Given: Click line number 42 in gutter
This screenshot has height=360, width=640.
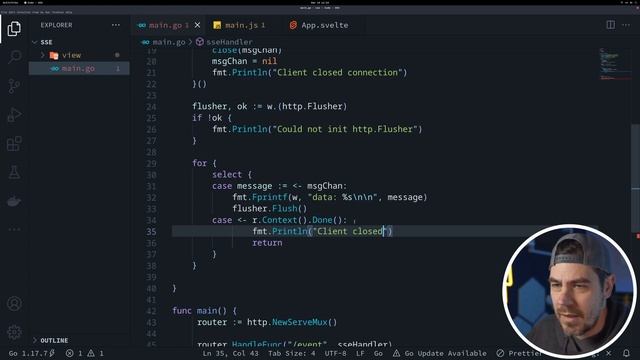Looking at the screenshot, I should click(151, 311).
